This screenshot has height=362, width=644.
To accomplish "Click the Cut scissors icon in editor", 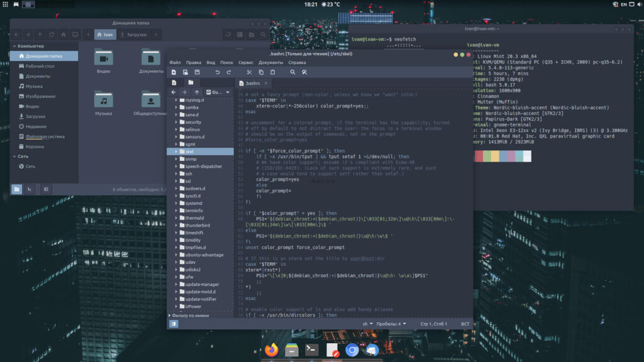I will [250, 72].
